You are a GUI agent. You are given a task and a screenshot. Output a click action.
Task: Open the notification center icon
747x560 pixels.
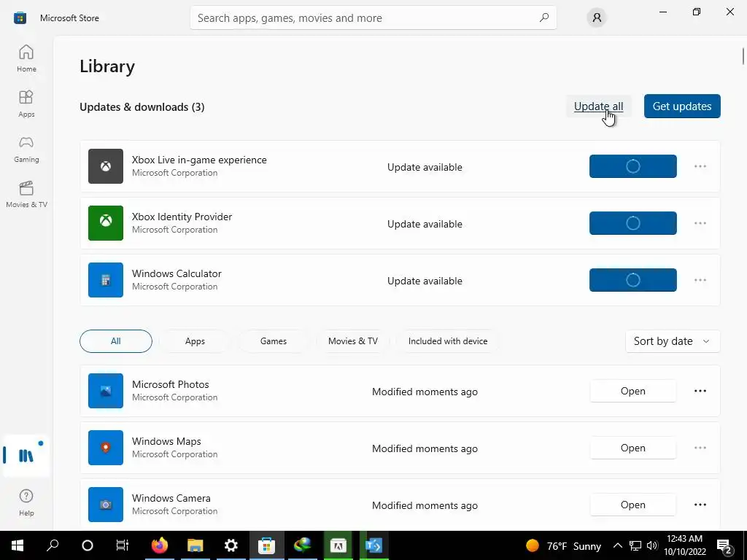pyautogui.click(x=724, y=545)
